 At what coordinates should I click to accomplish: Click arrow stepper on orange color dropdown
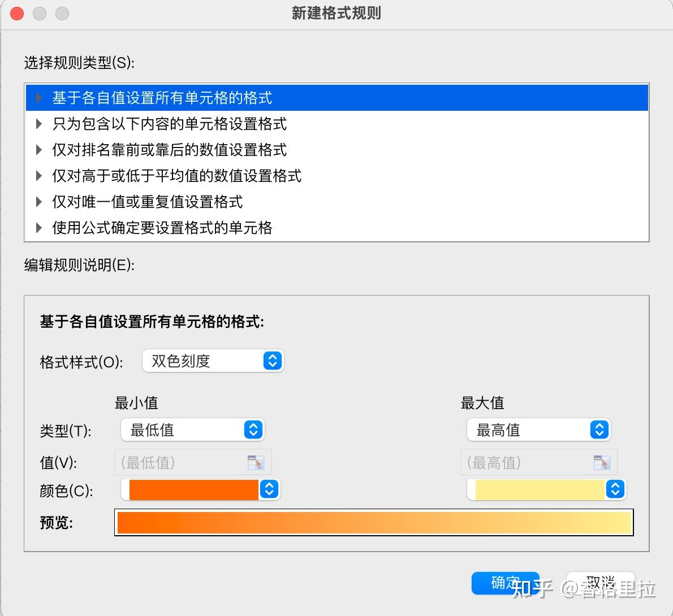(269, 489)
